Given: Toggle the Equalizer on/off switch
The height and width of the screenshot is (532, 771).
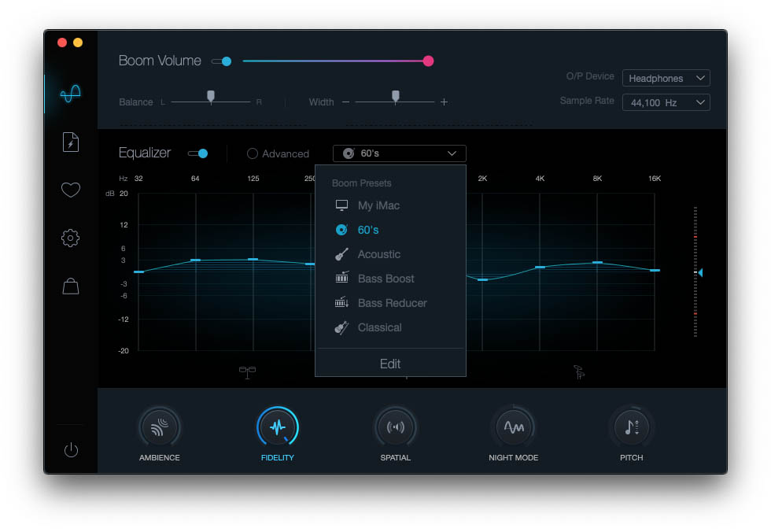Looking at the screenshot, I should point(201,153).
